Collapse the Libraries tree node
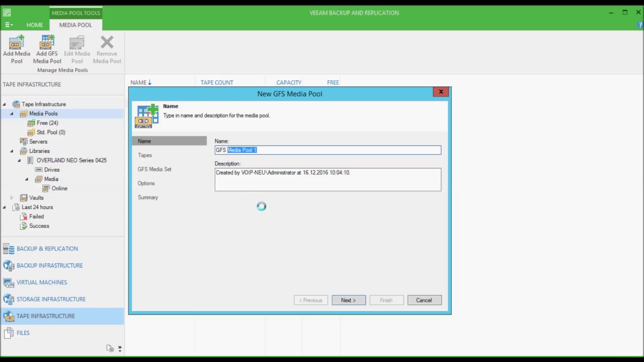The image size is (644, 362). 12,151
